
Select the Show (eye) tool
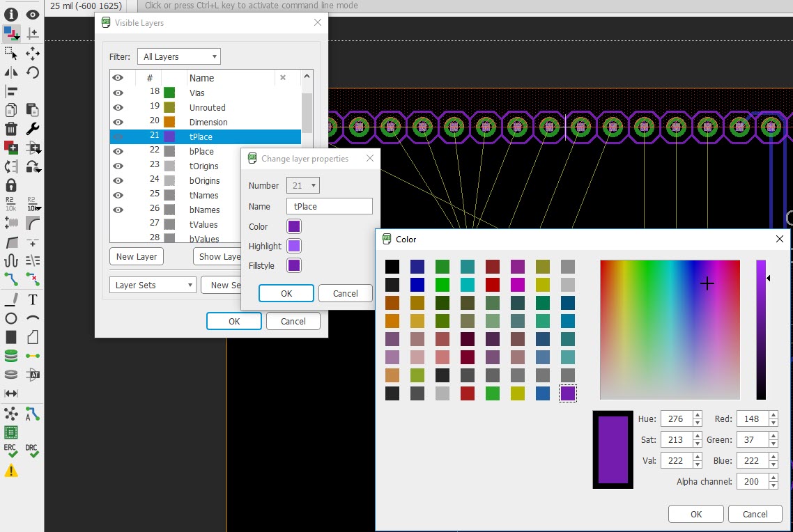(x=32, y=15)
